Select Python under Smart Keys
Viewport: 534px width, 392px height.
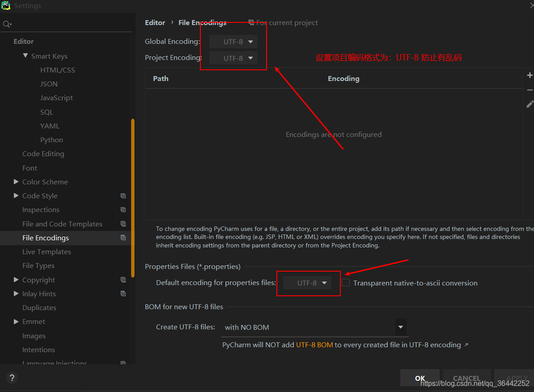(51, 140)
